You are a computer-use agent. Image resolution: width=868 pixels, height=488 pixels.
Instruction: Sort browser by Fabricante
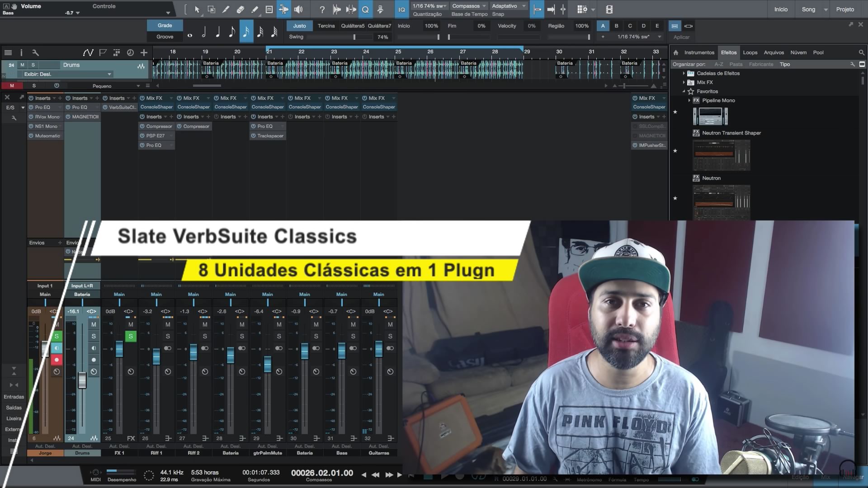(x=761, y=64)
